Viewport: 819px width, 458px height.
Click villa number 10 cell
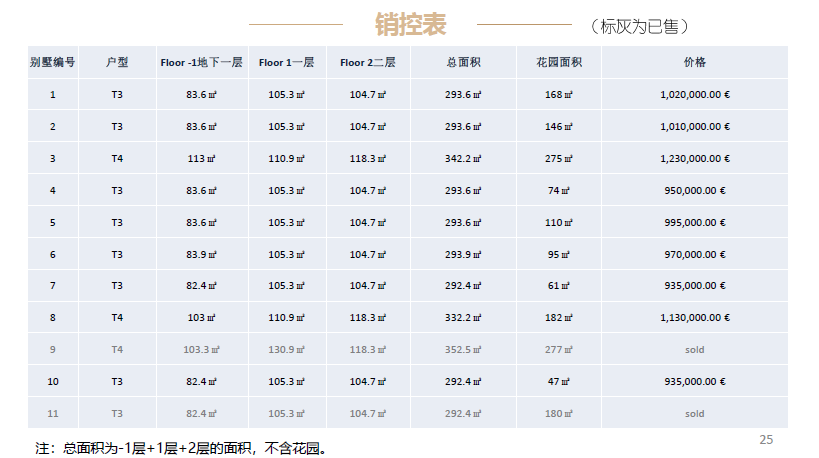tap(53, 382)
